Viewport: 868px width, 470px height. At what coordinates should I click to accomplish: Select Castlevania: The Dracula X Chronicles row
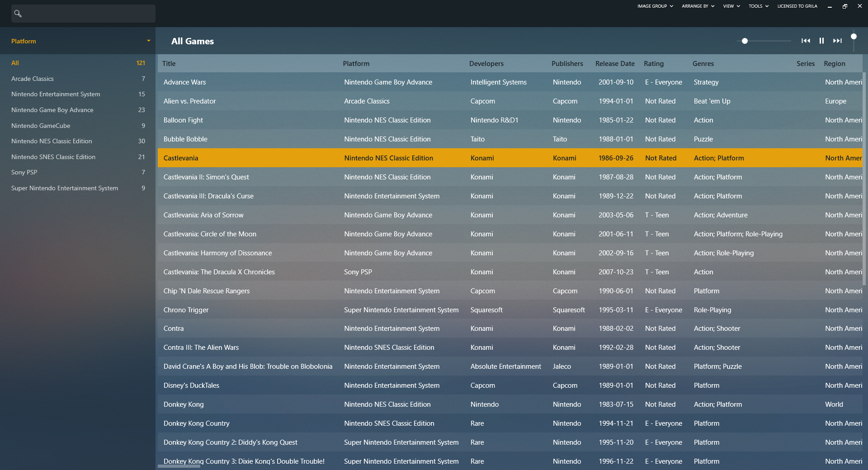tap(510, 272)
